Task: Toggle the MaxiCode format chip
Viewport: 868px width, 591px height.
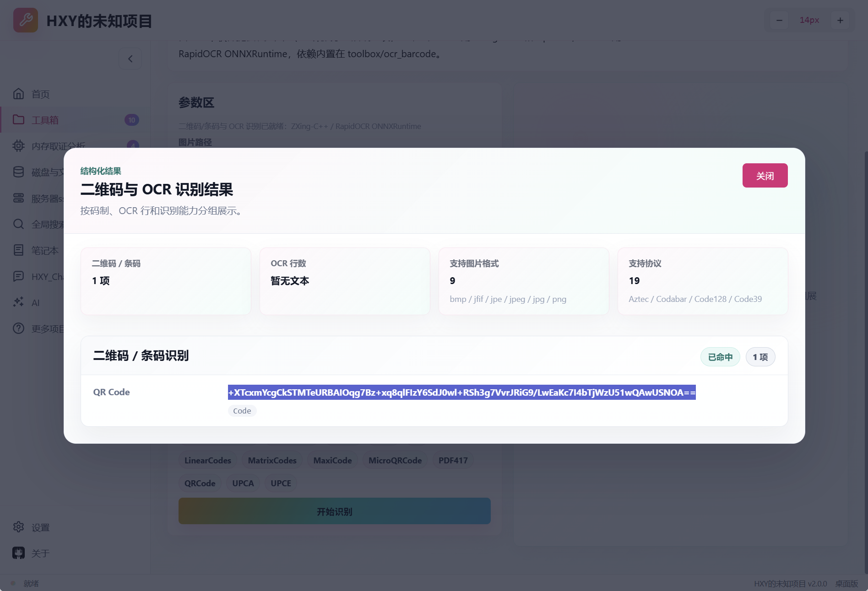Action: point(333,461)
